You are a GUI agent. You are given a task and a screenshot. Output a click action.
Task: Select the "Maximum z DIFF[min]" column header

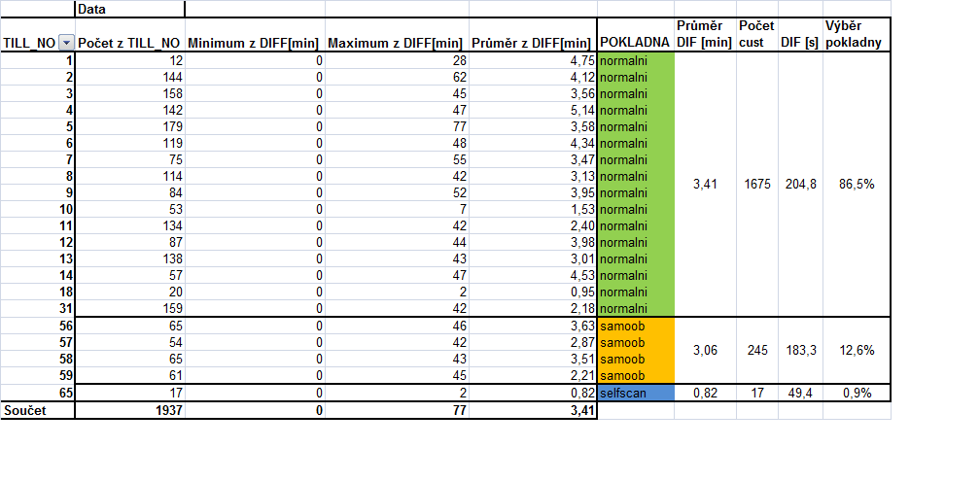tap(395, 43)
